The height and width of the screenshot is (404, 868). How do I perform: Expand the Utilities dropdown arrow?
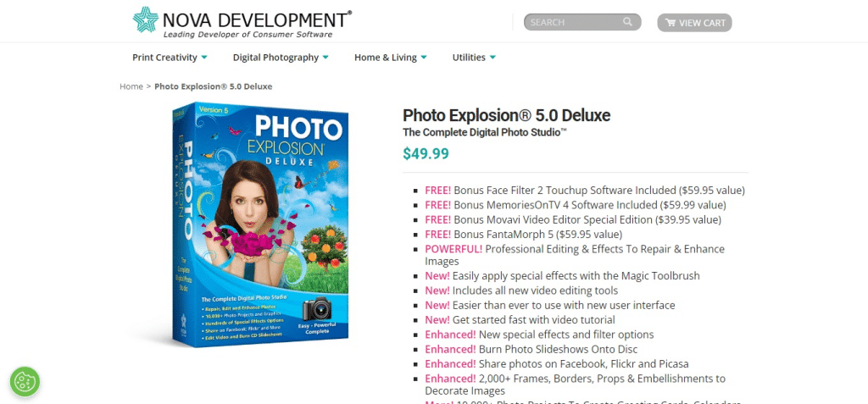point(492,58)
